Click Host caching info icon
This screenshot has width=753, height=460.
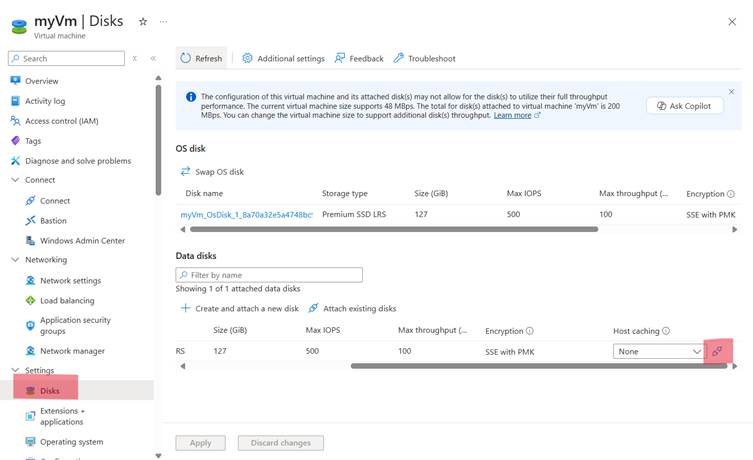click(666, 331)
